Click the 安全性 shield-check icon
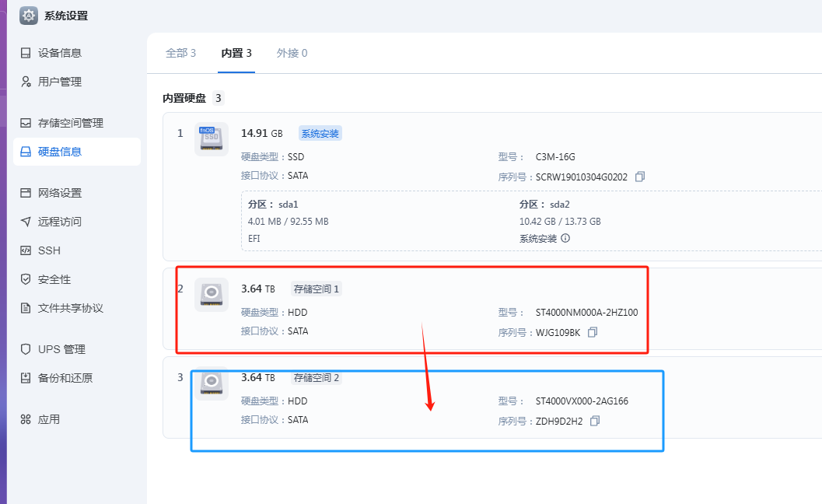Viewport: 822px width, 504px height. [x=26, y=279]
